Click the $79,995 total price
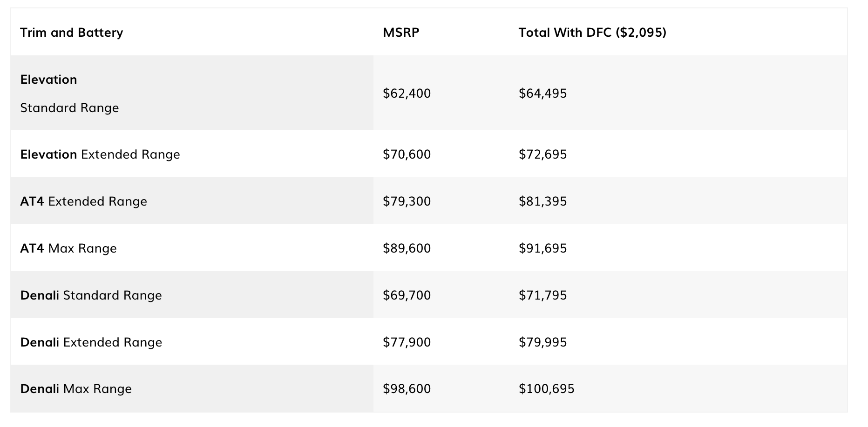 [542, 342]
